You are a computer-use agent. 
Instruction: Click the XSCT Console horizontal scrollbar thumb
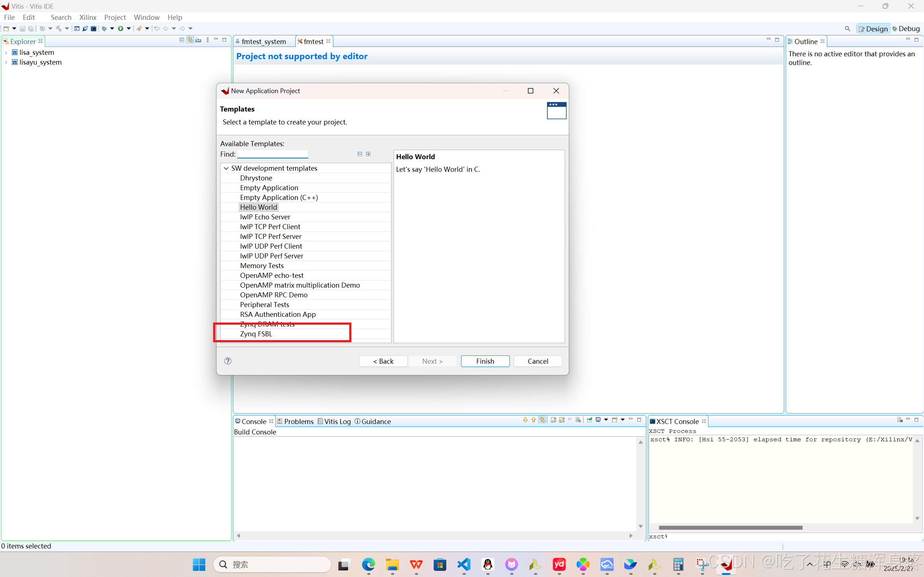point(730,528)
